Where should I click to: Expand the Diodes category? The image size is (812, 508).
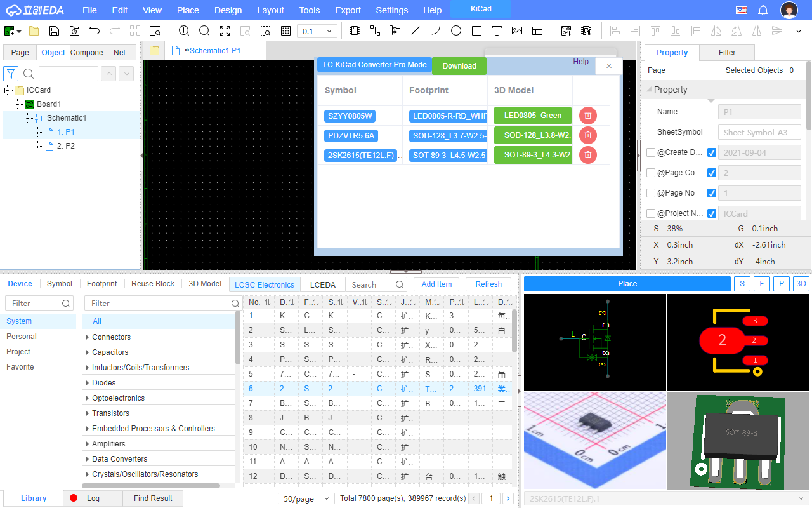point(87,383)
